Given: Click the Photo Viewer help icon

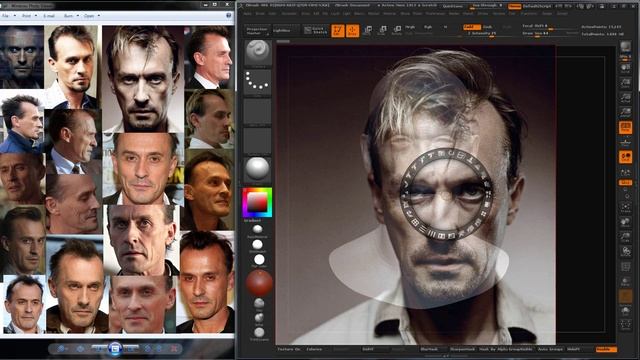Looking at the screenshot, I should [229, 15].
